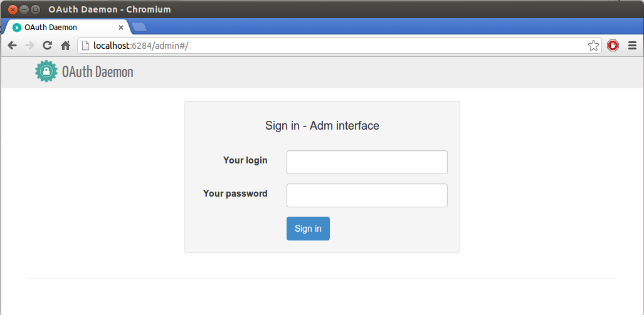Click the Your password label

point(235,194)
